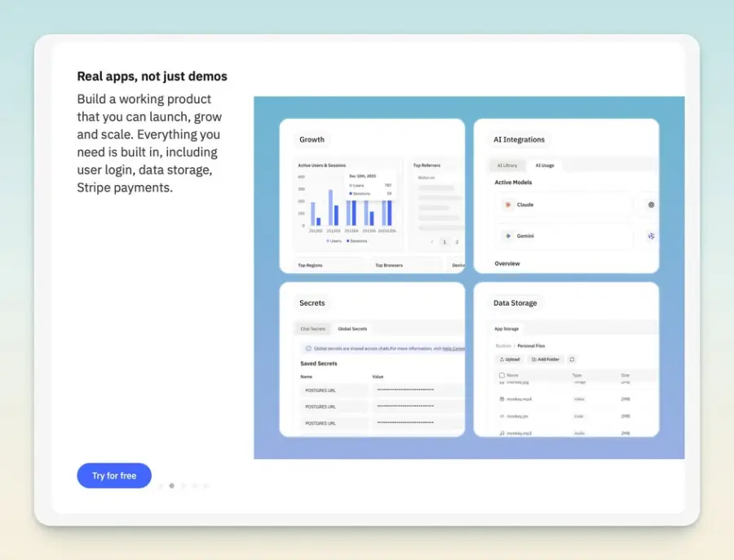Select the Global Secrets tab
This screenshot has height=560, width=734.
click(x=352, y=329)
